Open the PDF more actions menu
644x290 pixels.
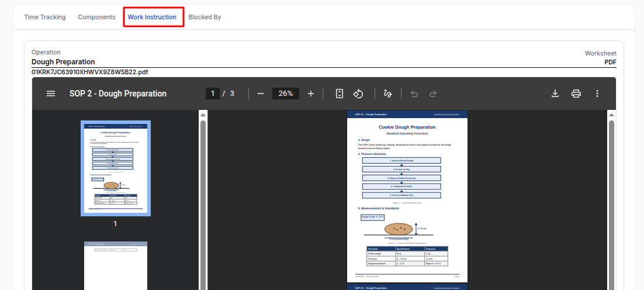coord(597,94)
